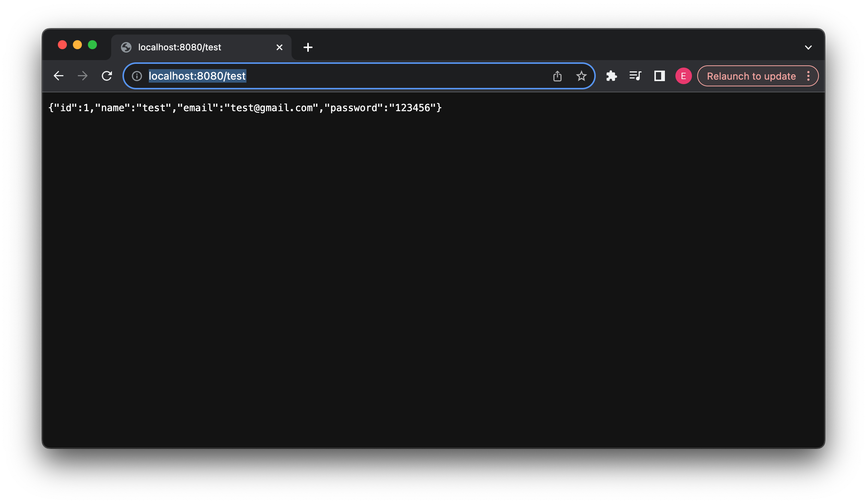Expand the tab search chevron
This screenshot has width=867, height=504.
coord(808,48)
